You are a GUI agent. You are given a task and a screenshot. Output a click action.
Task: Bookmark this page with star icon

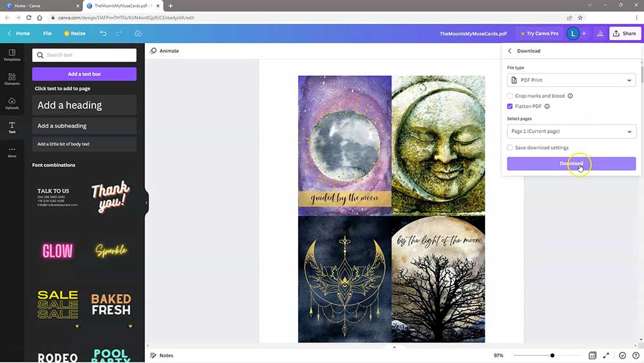coord(580,17)
